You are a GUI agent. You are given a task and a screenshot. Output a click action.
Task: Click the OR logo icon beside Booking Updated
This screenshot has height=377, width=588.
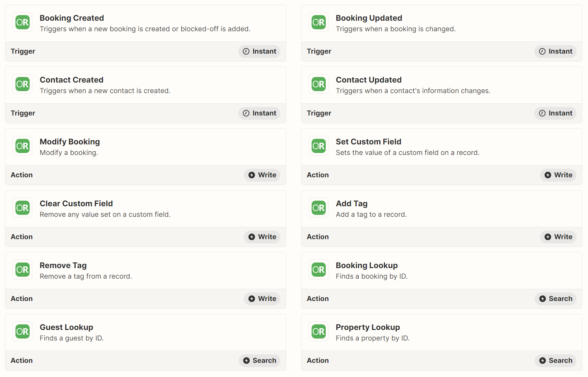click(319, 22)
